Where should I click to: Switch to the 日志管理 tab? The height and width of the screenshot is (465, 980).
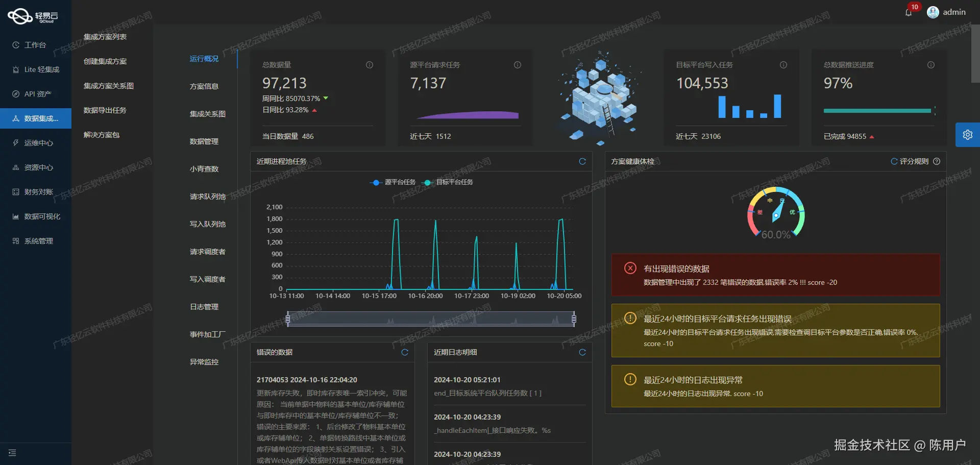click(x=204, y=307)
